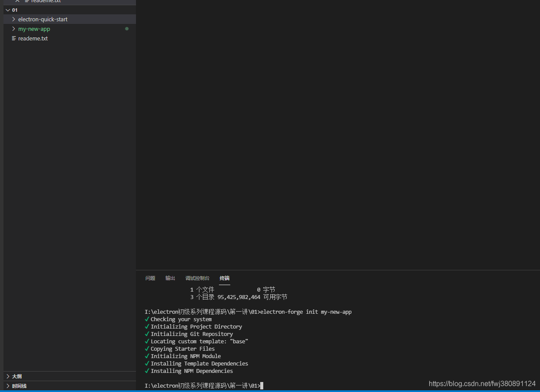Select the my-new-app folder name
The width and height of the screenshot is (540, 392).
(x=34, y=29)
